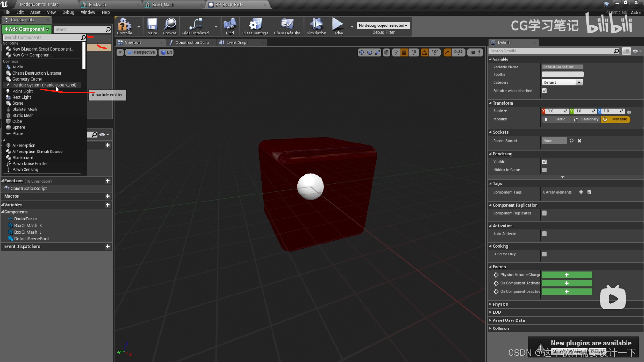This screenshot has height=362, width=644.
Task: Enable Hidden in Game checkbox
Action: click(545, 170)
